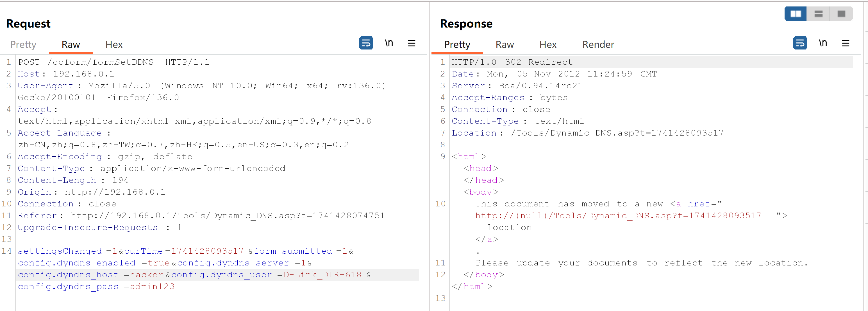Click the Location header line in response
The height and width of the screenshot is (311, 868).
(x=587, y=133)
